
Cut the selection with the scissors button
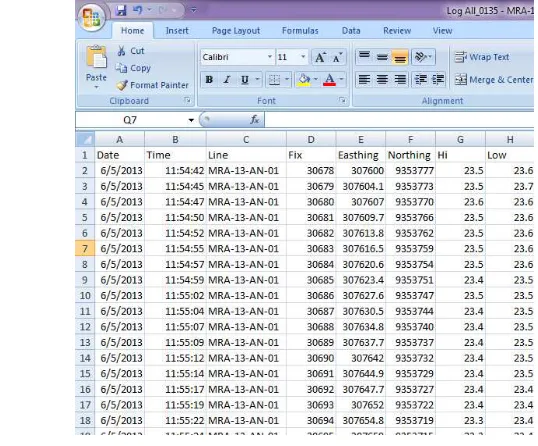tap(130, 51)
